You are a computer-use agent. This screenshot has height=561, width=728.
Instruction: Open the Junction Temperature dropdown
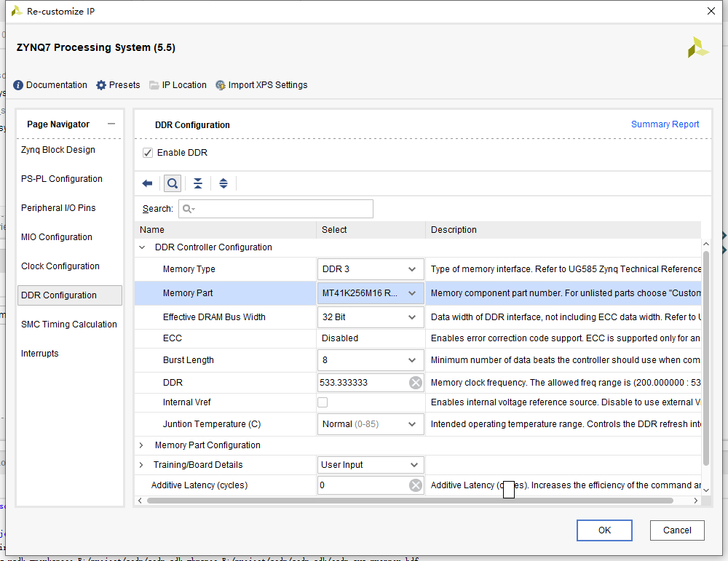click(371, 424)
